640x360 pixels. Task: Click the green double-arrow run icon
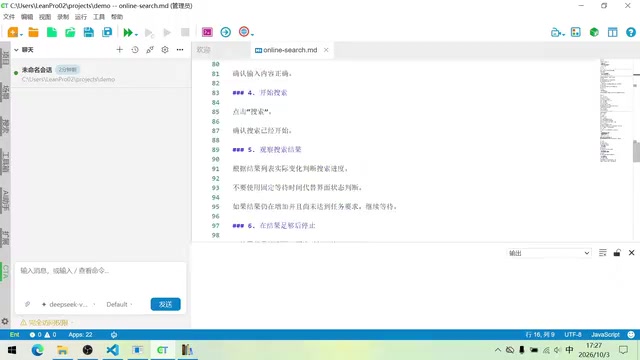pos(127,32)
